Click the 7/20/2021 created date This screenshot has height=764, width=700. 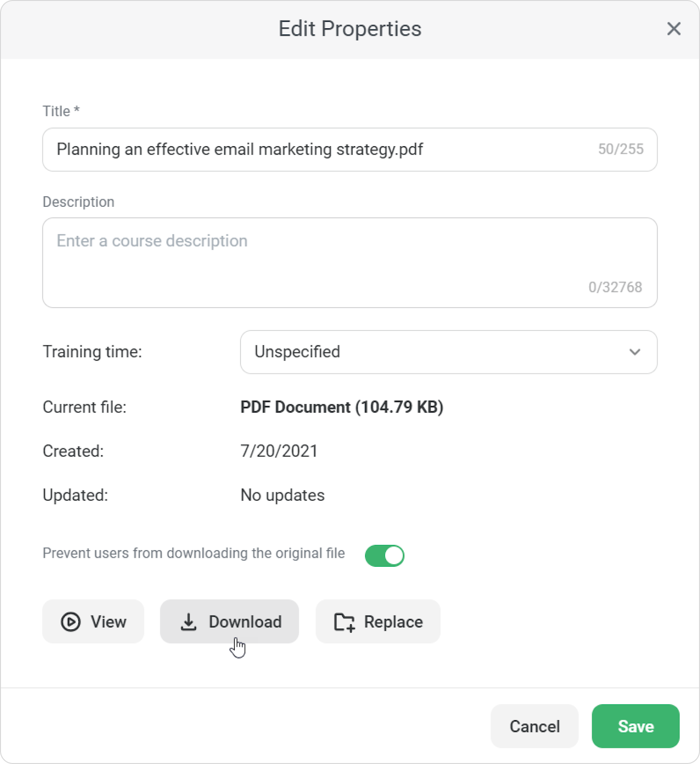(279, 451)
